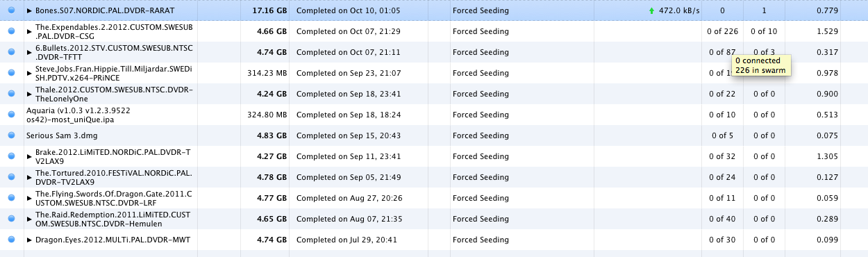Click the blue status dot beside Aquaria

tap(11, 115)
